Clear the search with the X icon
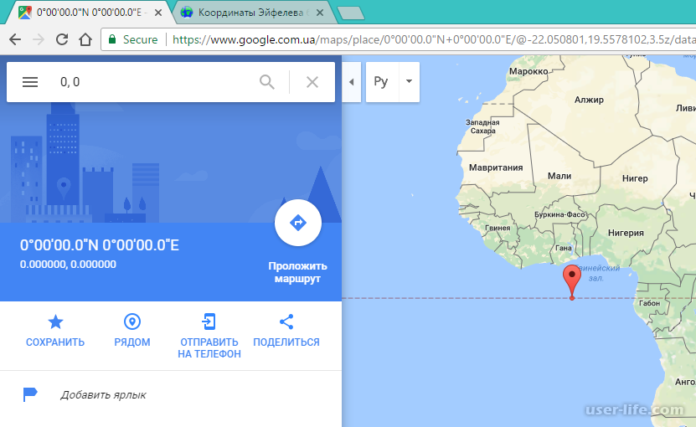 [x=312, y=82]
